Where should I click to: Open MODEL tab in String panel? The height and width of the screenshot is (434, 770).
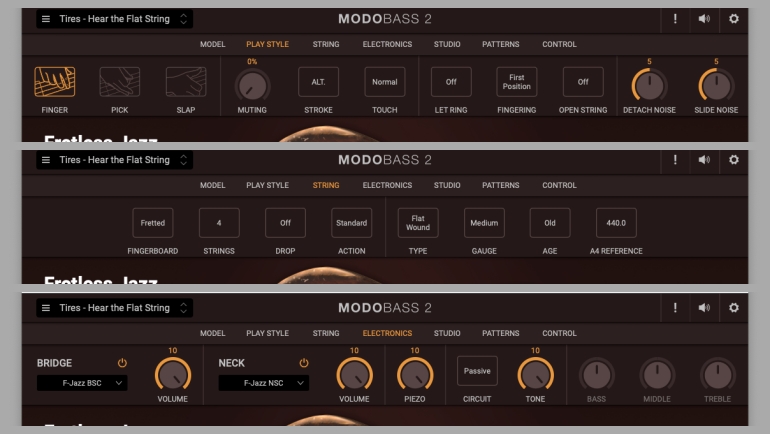pos(213,185)
